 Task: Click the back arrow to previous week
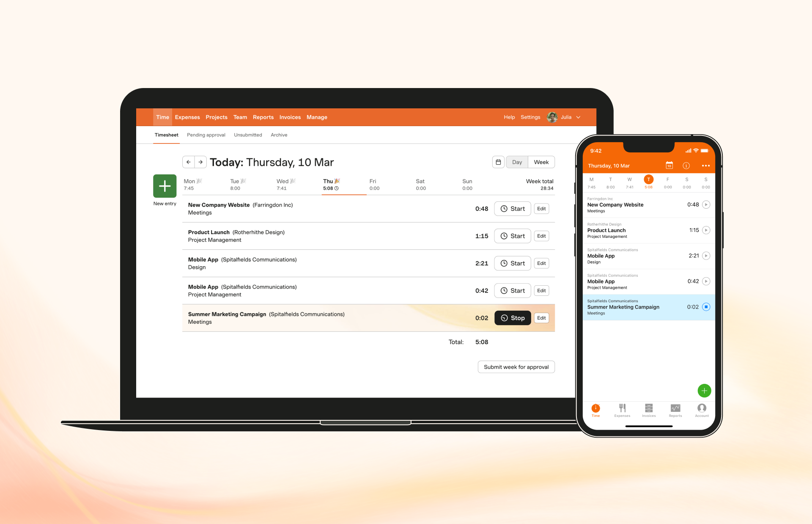(x=188, y=161)
